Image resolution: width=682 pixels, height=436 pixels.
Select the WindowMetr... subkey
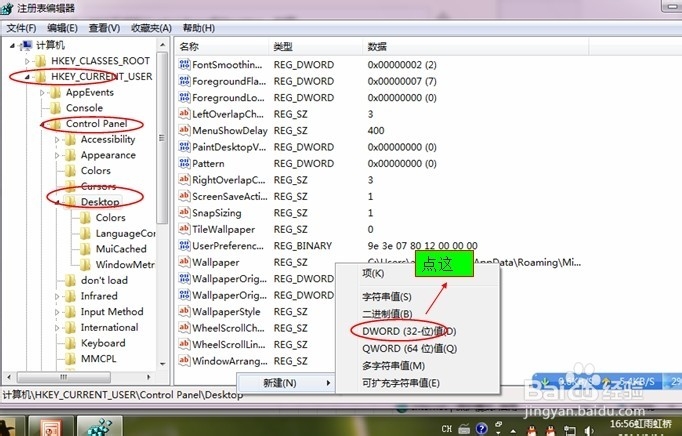[125, 265]
